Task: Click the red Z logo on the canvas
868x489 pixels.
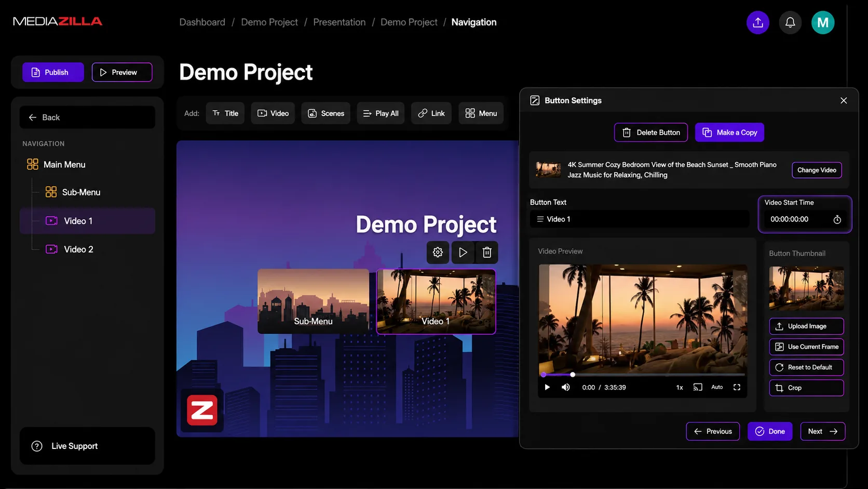Action: [x=202, y=411]
